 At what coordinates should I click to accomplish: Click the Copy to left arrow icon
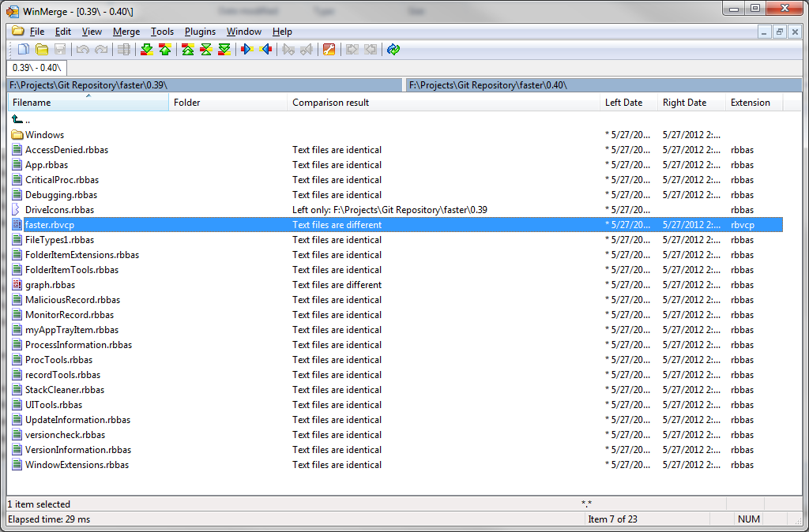[265, 50]
